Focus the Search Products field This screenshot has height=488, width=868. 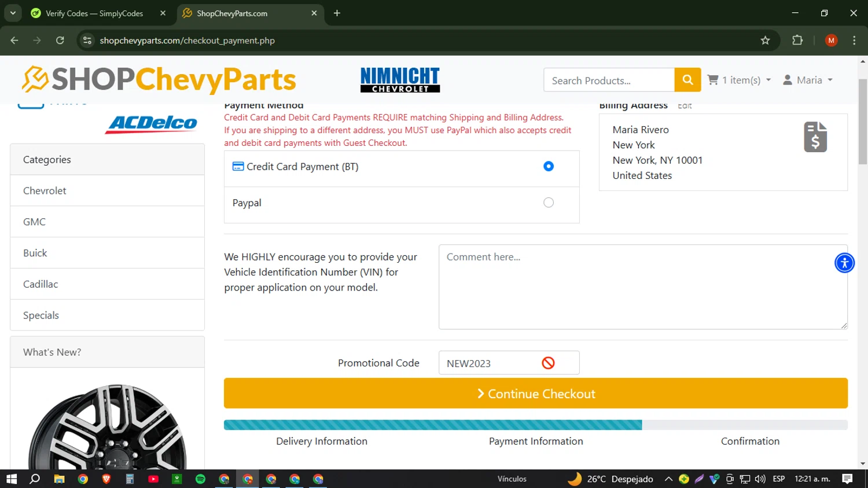[609, 80]
